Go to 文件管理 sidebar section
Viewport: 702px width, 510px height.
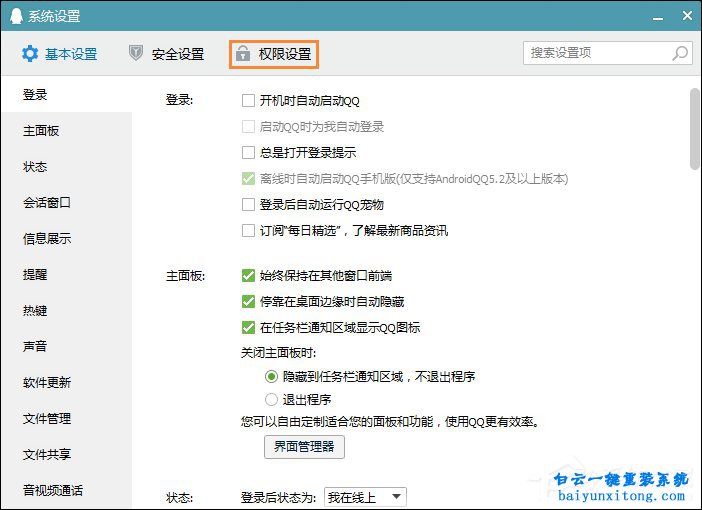(47, 418)
